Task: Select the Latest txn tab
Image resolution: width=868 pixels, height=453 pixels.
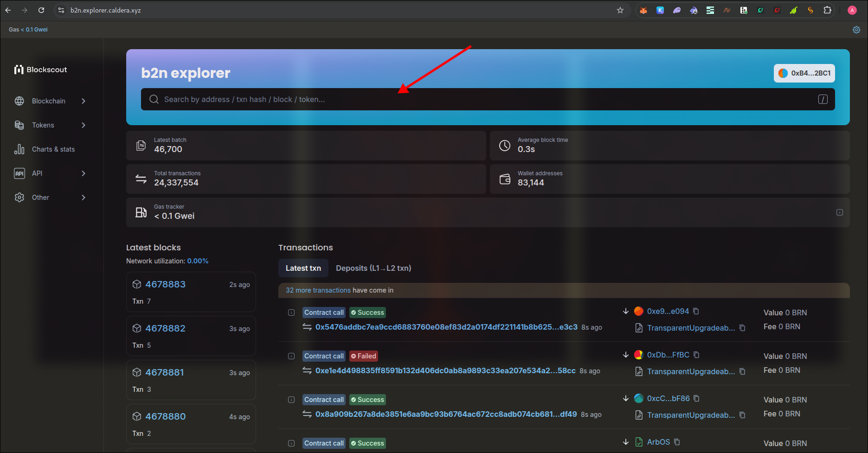Action: 303,268
